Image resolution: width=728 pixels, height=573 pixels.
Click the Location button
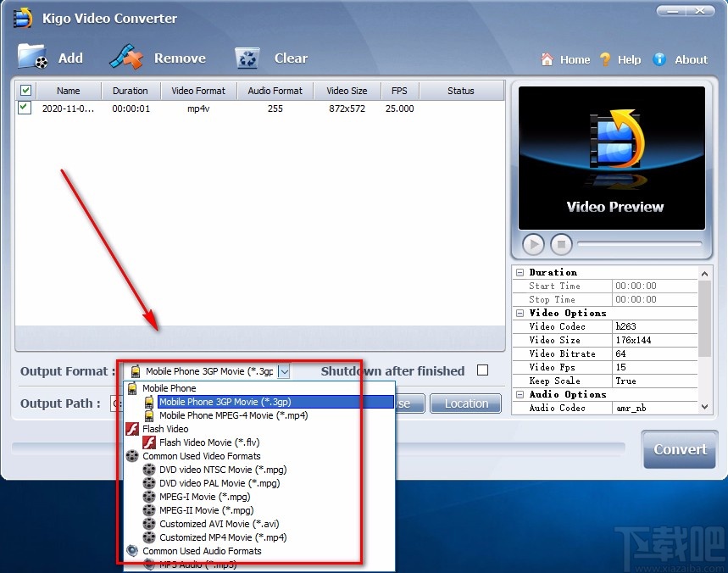click(x=465, y=403)
